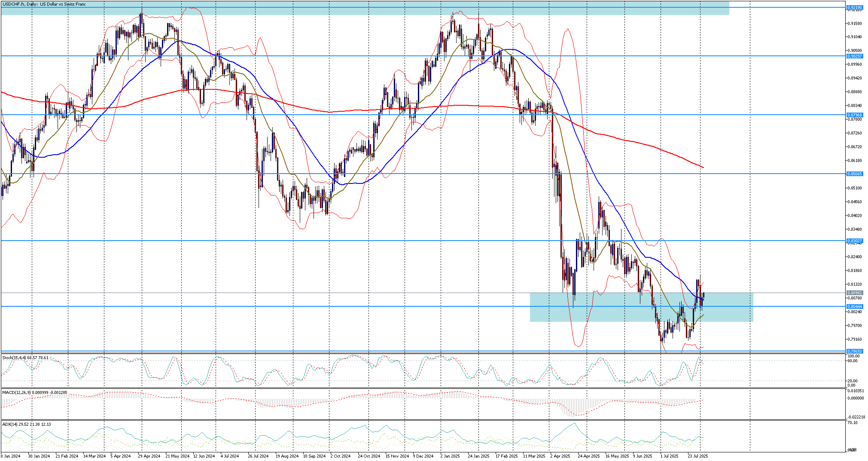Select the 0.85665 horizontal line price tag

tap(854, 174)
